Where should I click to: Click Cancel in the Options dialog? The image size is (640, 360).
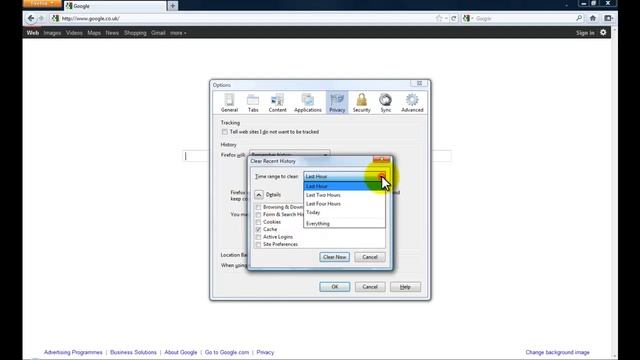click(x=370, y=287)
